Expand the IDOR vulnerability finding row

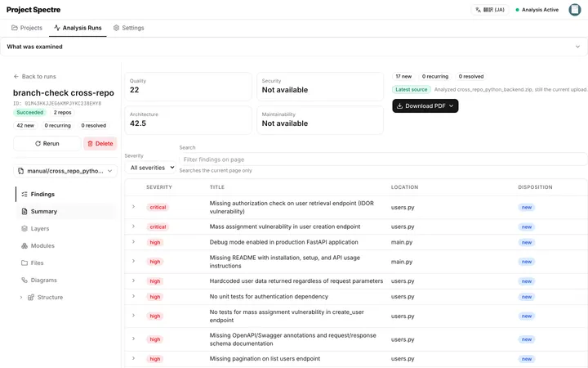(133, 207)
